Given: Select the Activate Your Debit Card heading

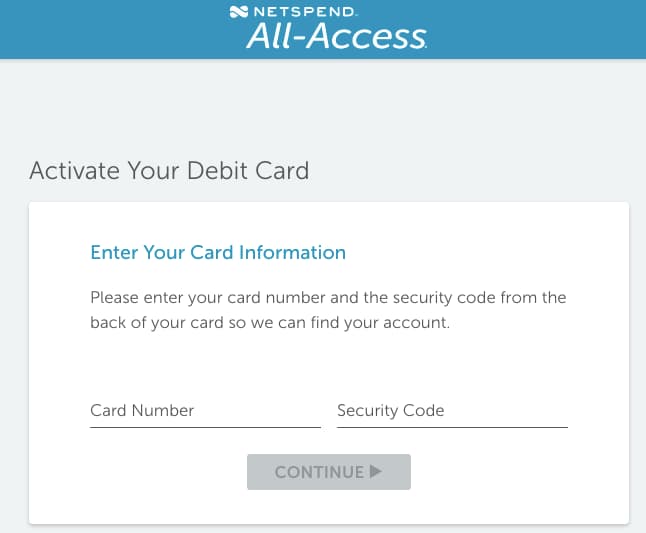Looking at the screenshot, I should (169, 171).
